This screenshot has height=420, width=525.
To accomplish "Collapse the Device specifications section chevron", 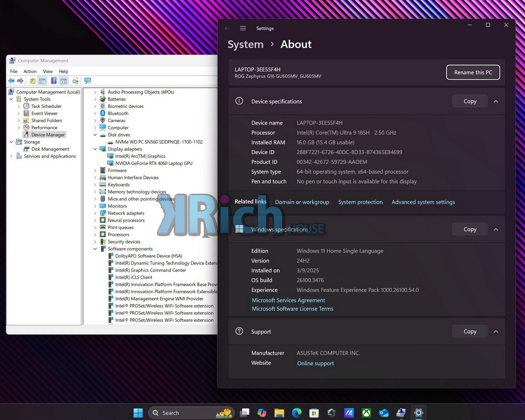I will [x=496, y=101].
